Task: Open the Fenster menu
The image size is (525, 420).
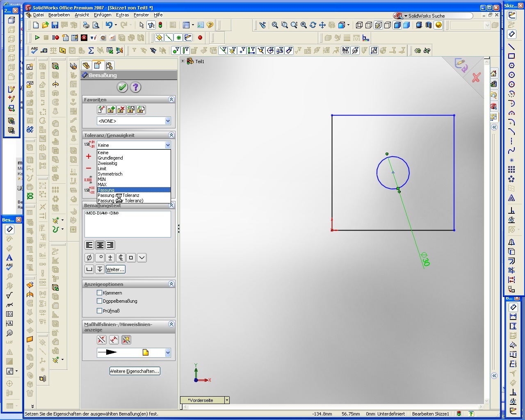Action: pyautogui.click(x=141, y=15)
